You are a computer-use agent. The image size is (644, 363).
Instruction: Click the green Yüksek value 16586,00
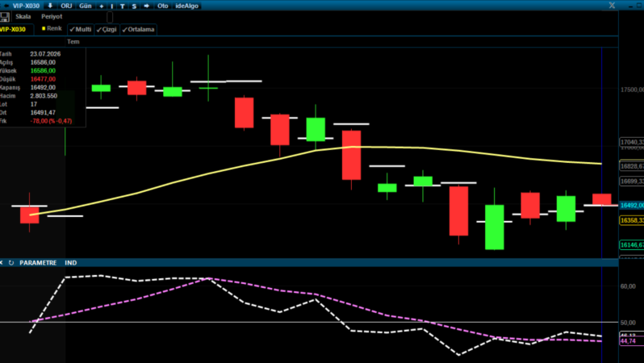(43, 71)
